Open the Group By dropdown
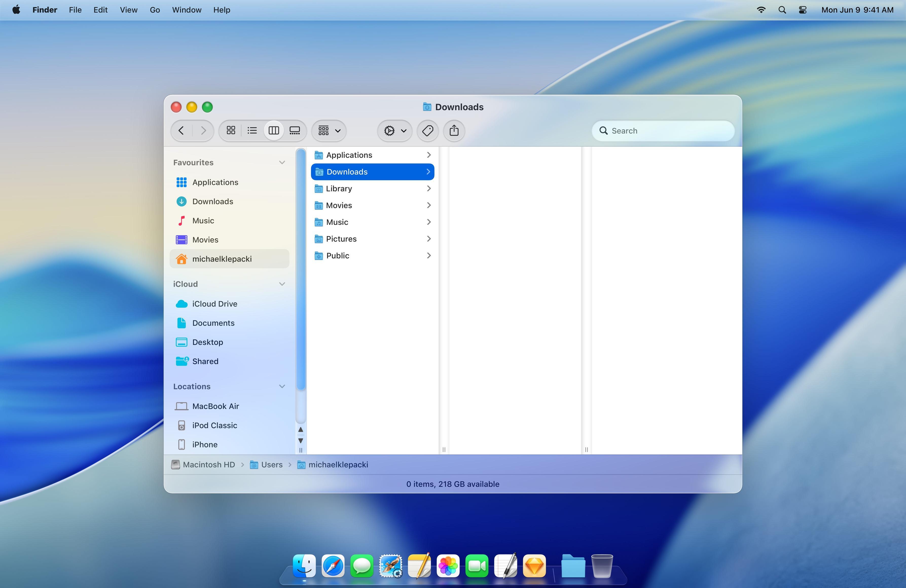906x588 pixels. click(329, 130)
